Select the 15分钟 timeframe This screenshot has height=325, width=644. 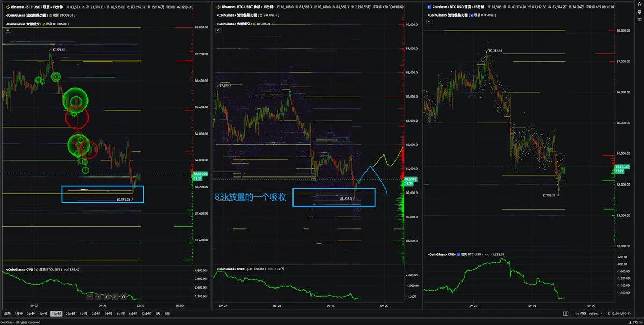[x=57, y=314]
